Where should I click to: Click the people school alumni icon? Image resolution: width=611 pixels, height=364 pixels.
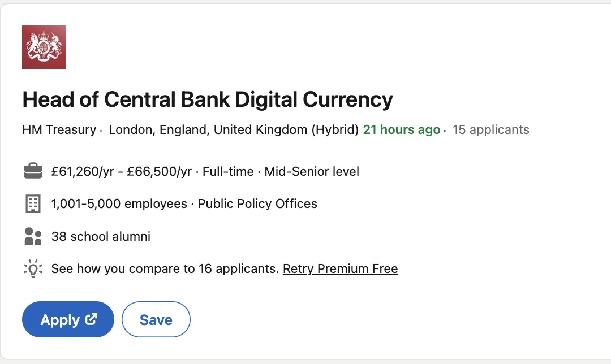33,236
